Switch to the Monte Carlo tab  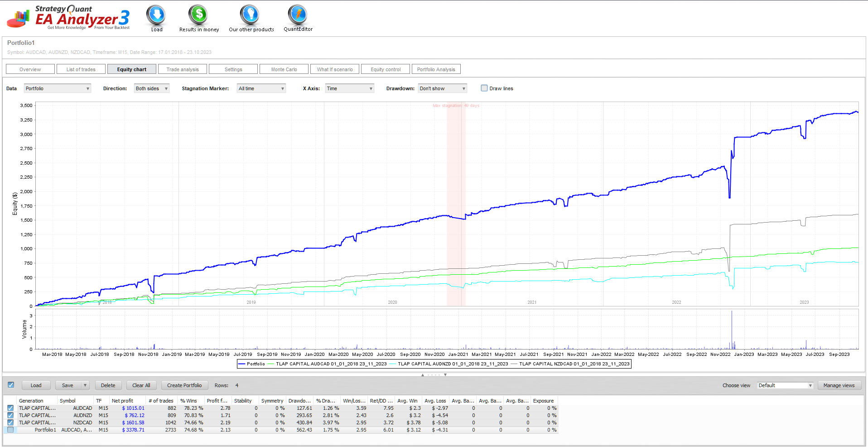284,69
